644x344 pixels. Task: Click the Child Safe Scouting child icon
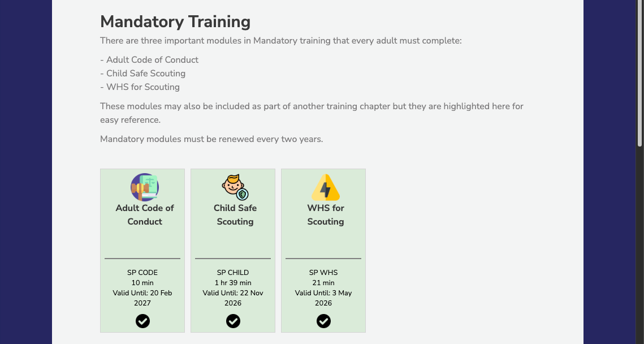click(235, 187)
